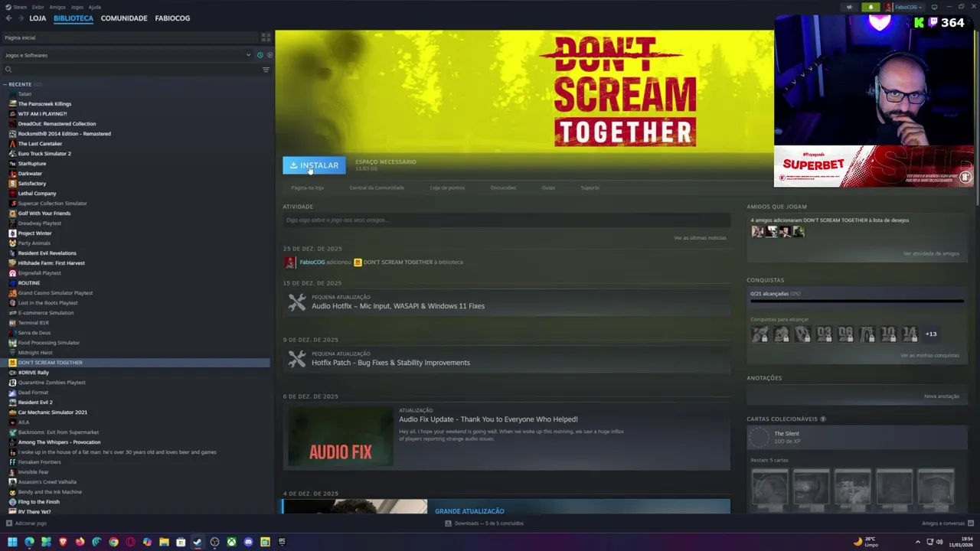
Task: Open Xbox app from taskbar
Action: 231,542
